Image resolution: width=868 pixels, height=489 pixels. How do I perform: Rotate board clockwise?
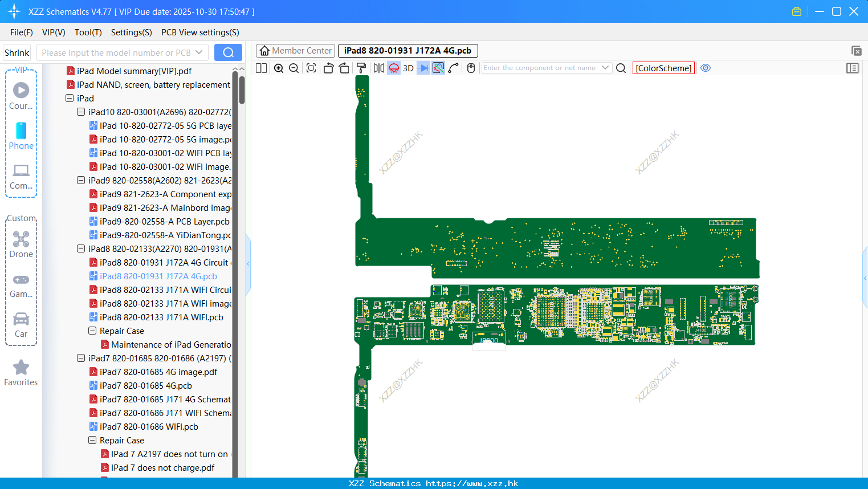(x=344, y=68)
